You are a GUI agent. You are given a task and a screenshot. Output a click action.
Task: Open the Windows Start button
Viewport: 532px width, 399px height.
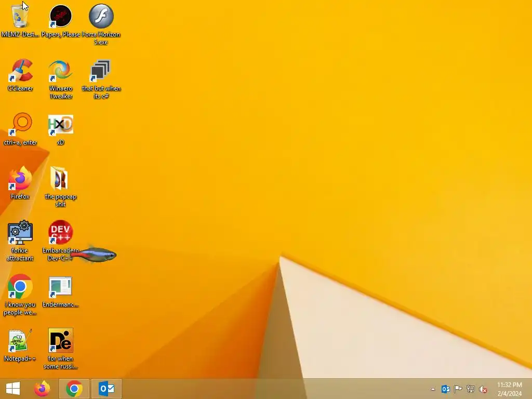point(13,389)
